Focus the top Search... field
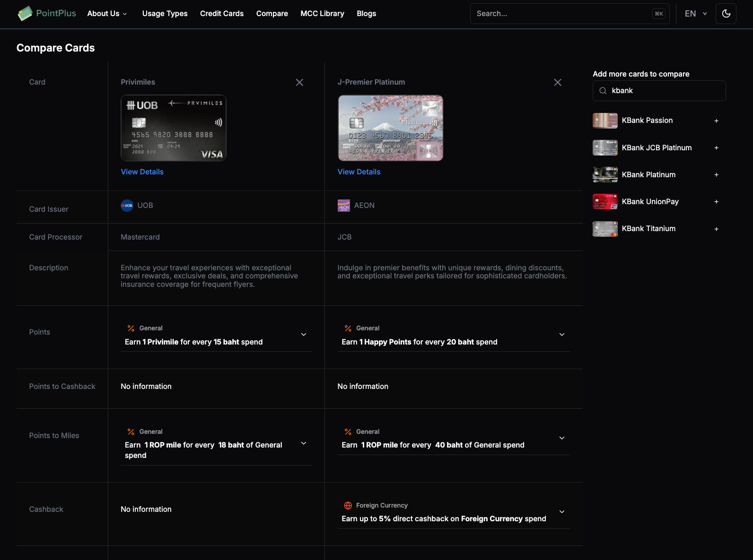Image resolution: width=753 pixels, height=560 pixels. [x=569, y=14]
